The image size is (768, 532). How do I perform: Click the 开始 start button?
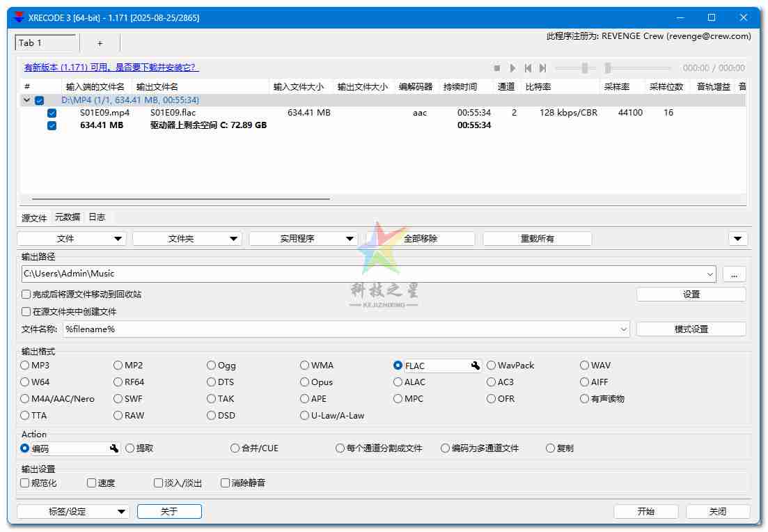[x=646, y=511]
